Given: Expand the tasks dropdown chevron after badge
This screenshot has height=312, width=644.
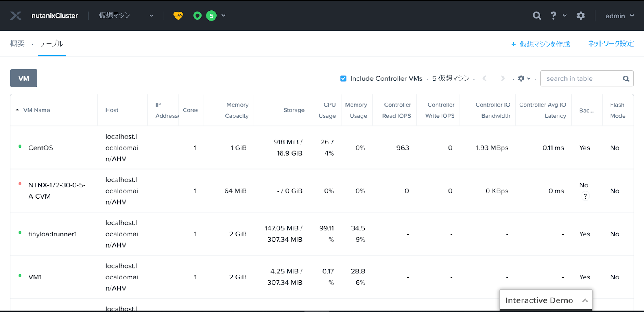Looking at the screenshot, I should pyautogui.click(x=223, y=16).
